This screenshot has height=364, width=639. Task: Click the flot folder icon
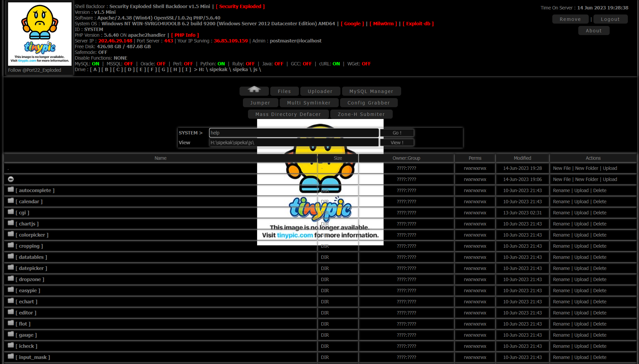click(x=11, y=323)
